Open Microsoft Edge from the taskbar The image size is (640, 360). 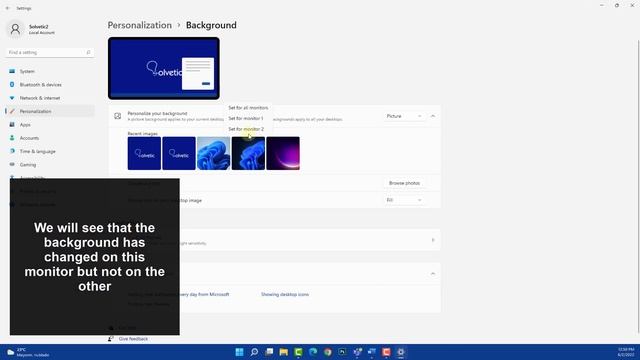click(x=313, y=352)
